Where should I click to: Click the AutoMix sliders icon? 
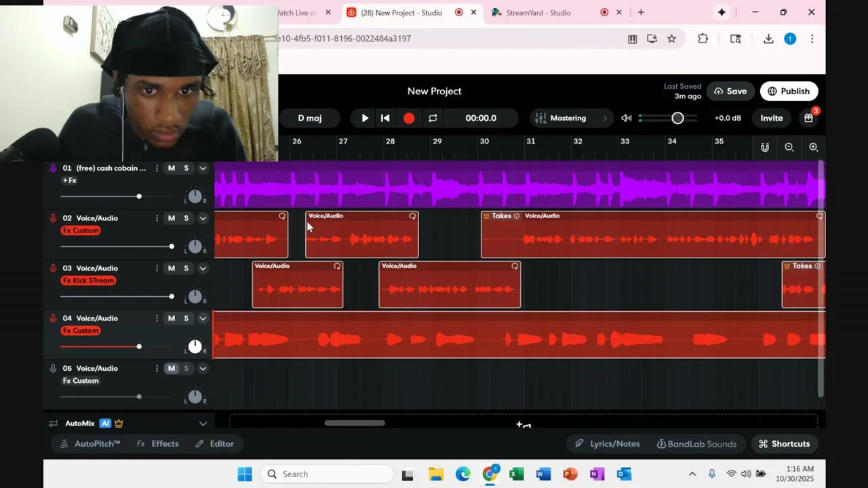pos(53,424)
